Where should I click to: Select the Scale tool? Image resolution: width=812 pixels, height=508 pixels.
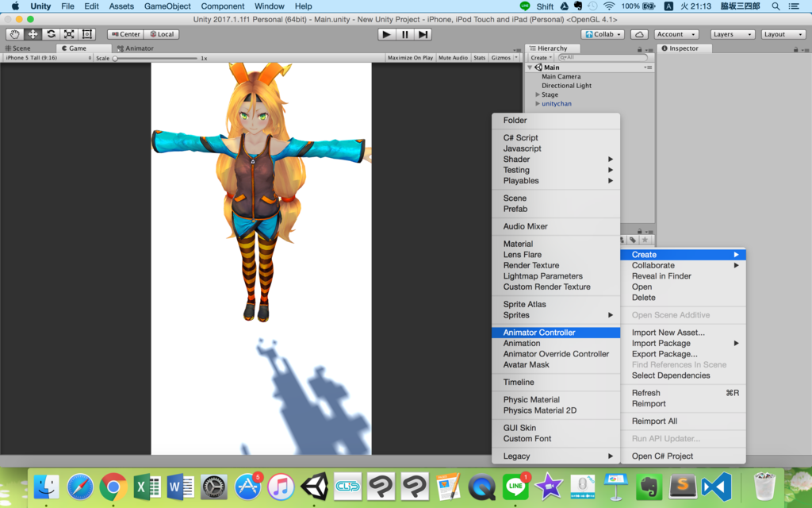(x=69, y=34)
